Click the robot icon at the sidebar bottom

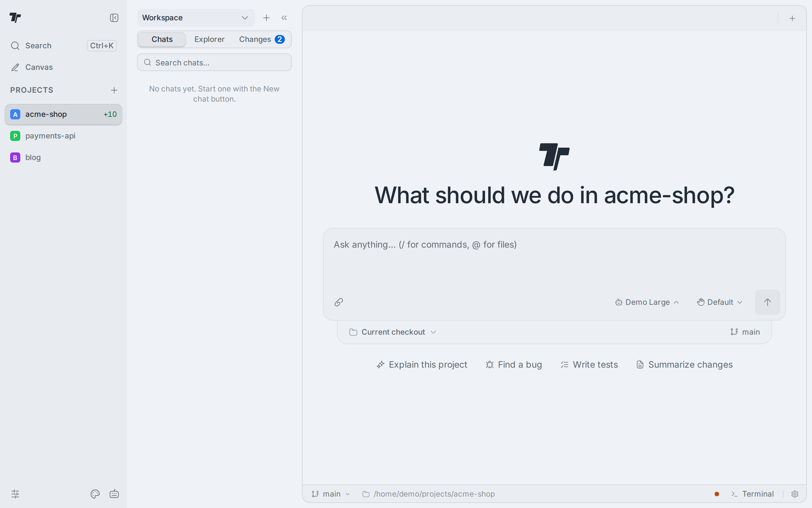coord(114,494)
